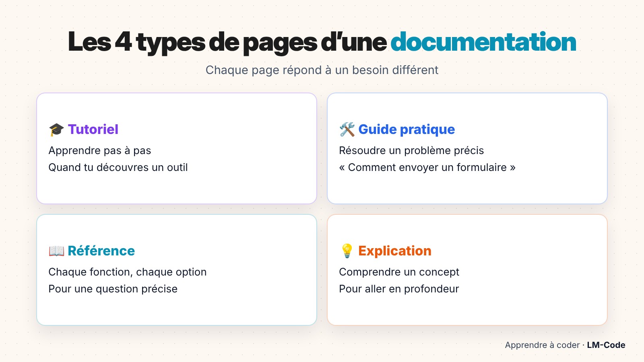
Task: Click the quote 'Comment envoyer un formulaire'
Action: 427,168
